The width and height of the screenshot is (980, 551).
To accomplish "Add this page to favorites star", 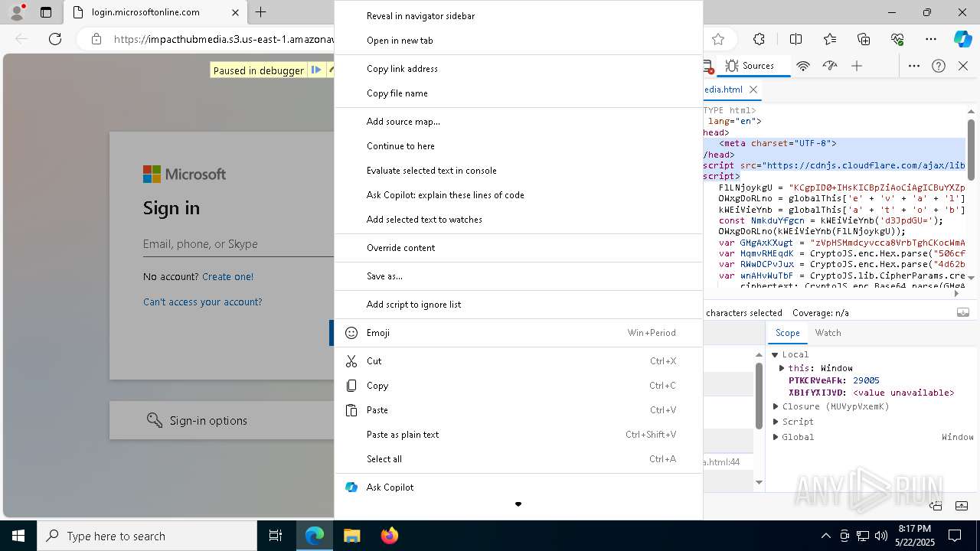I will click(x=717, y=39).
